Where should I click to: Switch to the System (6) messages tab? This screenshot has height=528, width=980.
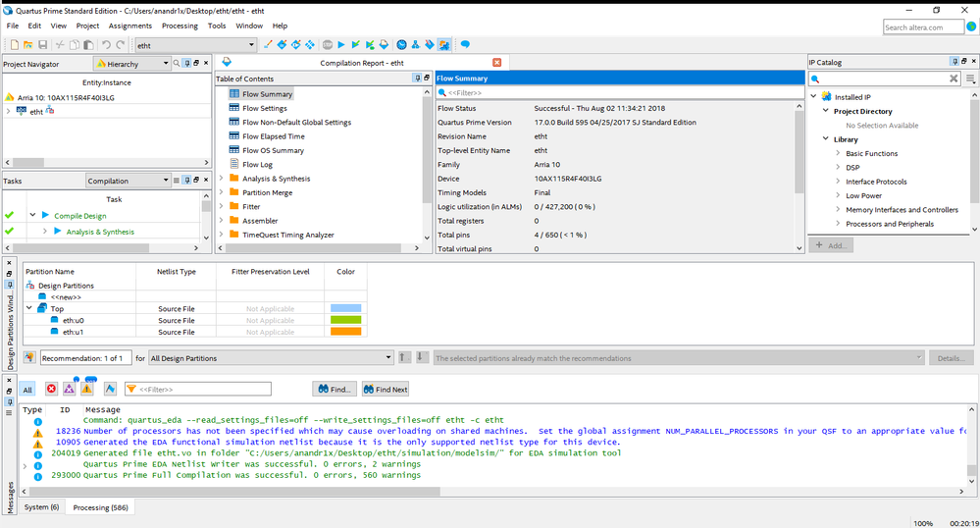click(41, 507)
